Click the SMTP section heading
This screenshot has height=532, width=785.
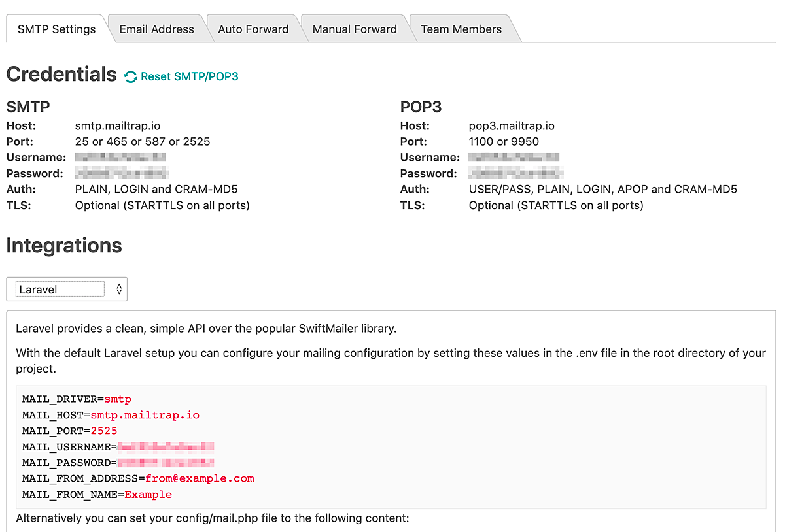(28, 107)
